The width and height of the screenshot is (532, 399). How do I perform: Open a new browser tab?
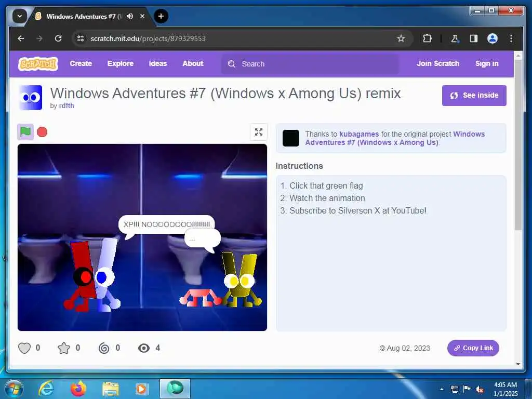coord(161,16)
